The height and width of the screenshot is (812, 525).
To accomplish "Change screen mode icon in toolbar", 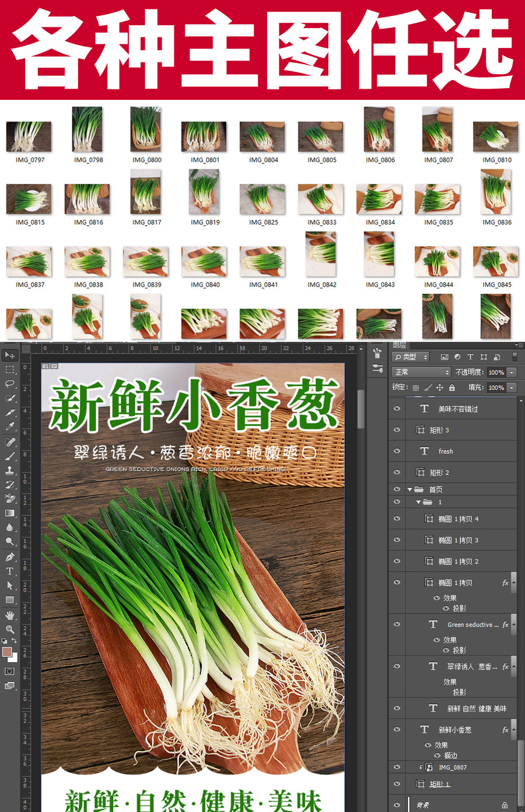I will 9,686.
